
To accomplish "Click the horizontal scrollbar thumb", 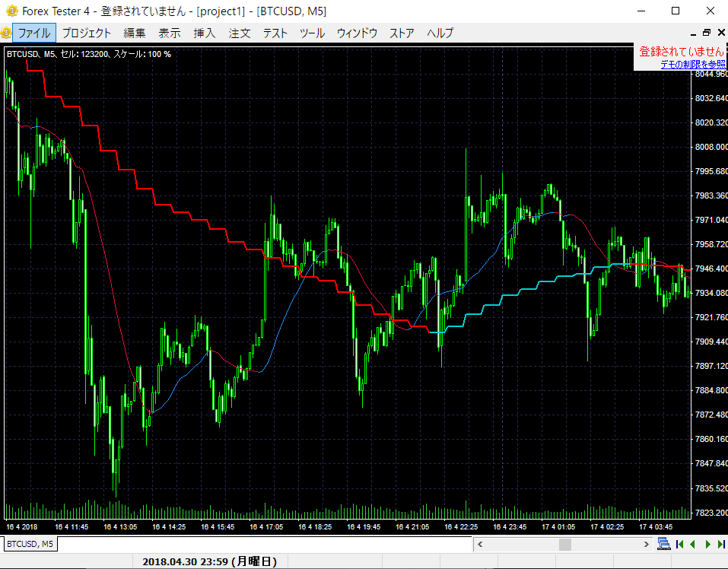I will point(565,544).
